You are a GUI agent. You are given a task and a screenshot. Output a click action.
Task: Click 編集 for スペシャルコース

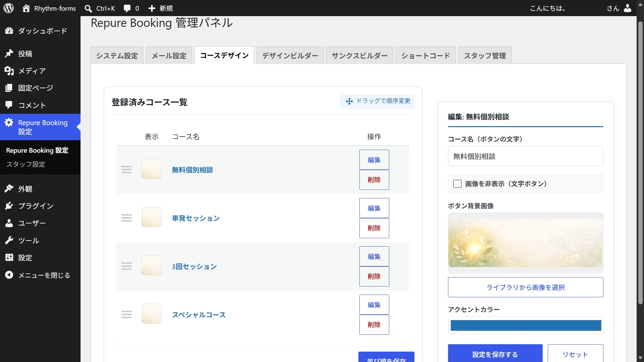pyautogui.click(x=374, y=305)
